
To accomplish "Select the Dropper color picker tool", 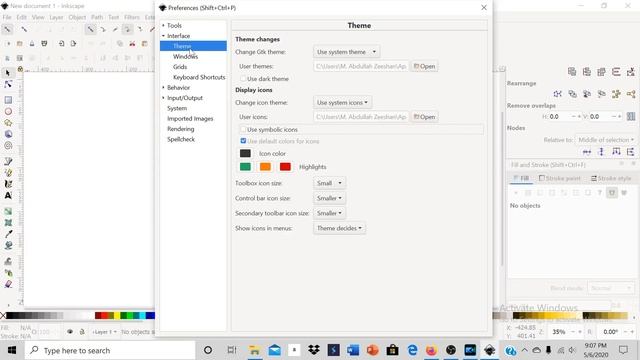I will click(8, 234).
